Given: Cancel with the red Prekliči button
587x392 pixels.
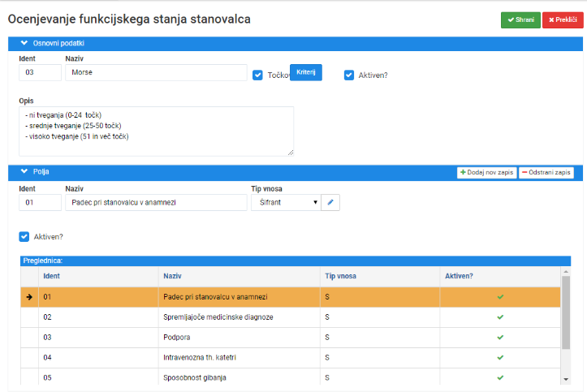Looking at the screenshot, I should coord(563,19).
